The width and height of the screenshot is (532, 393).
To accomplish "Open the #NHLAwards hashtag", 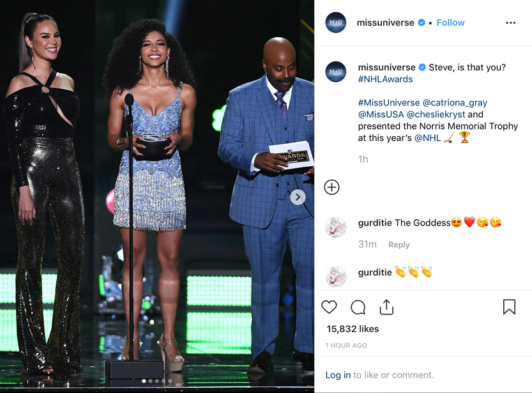I will [x=385, y=79].
